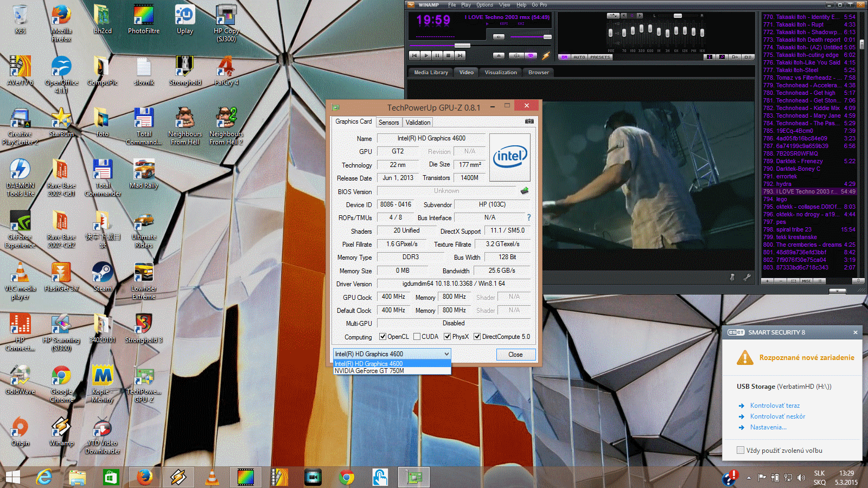The height and width of the screenshot is (488, 868).
Task: Toggle PhysX checkbox
Action: point(447,337)
